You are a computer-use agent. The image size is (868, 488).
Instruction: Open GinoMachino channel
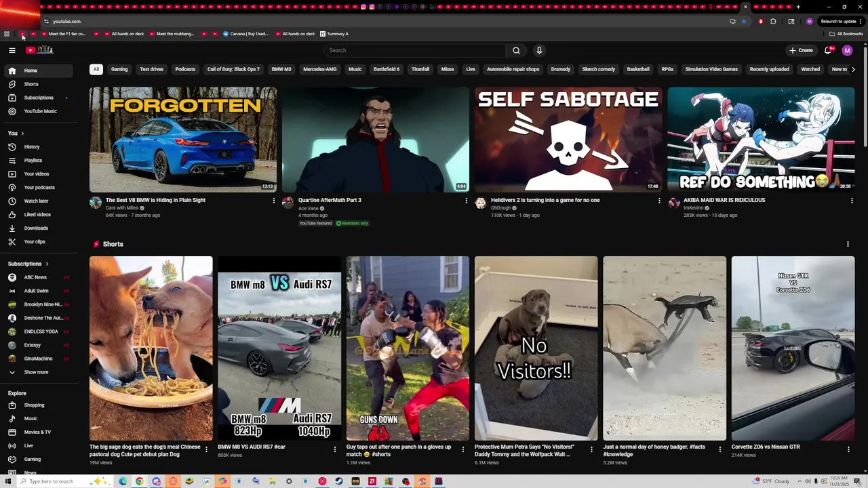pyautogui.click(x=39, y=359)
